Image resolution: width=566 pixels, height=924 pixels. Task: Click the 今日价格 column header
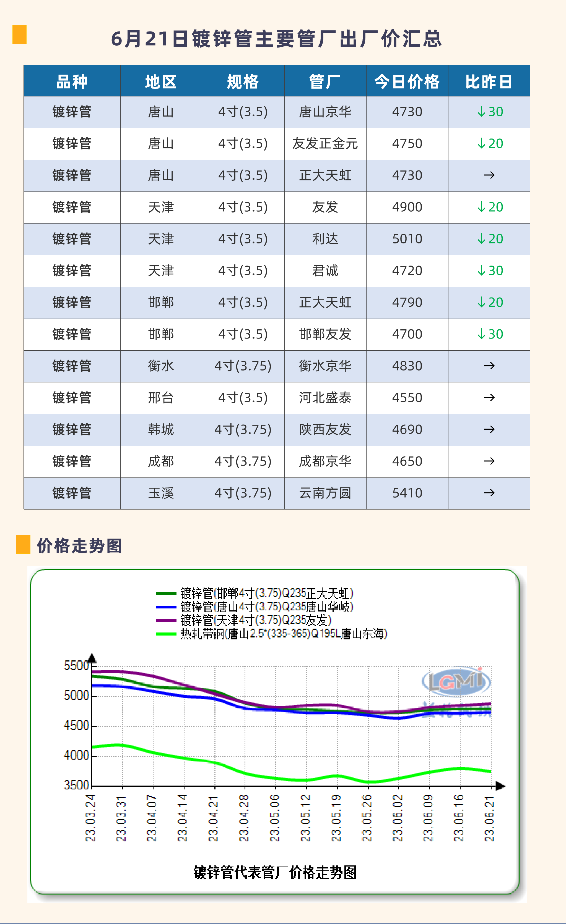coord(407,81)
